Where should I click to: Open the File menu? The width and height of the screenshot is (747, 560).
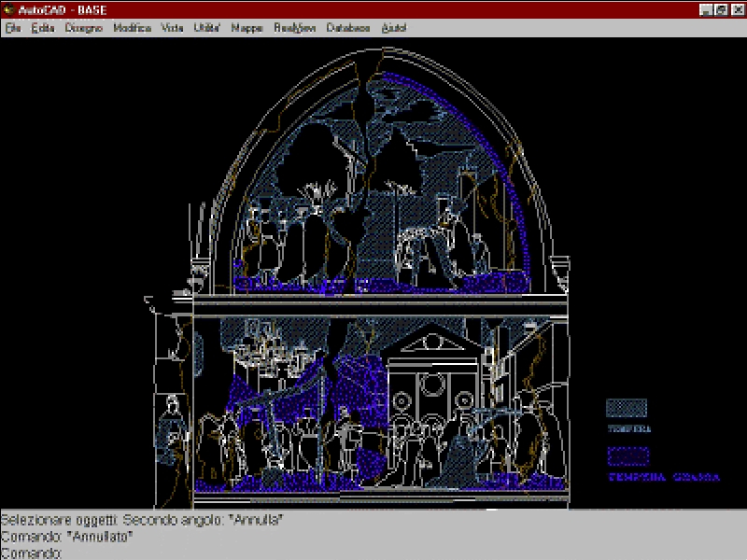click(13, 28)
